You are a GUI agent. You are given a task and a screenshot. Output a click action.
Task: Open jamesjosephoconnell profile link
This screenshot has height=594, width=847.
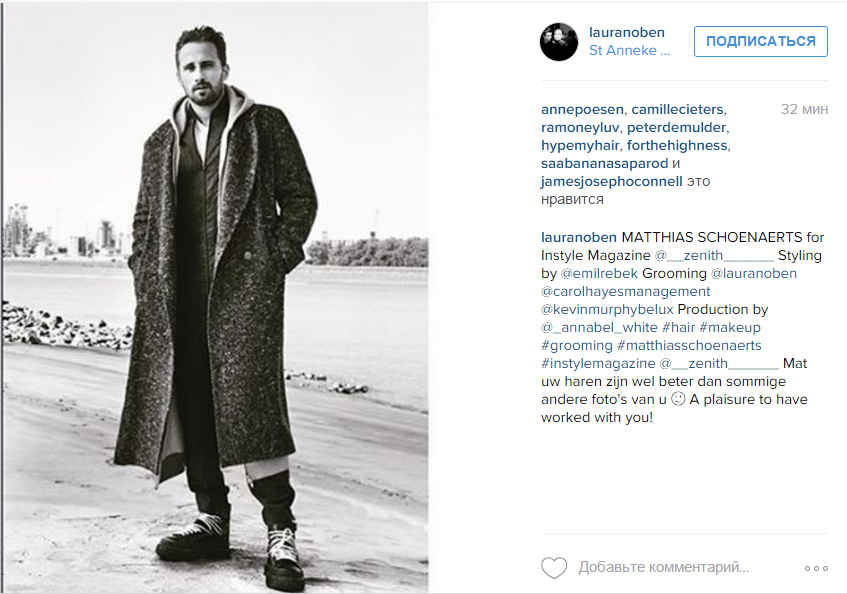click(612, 181)
